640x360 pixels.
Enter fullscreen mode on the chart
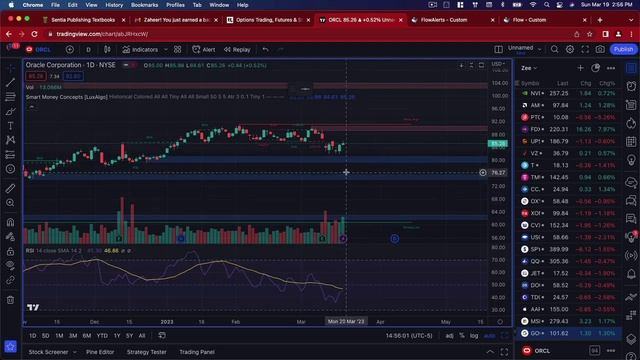coord(585,49)
